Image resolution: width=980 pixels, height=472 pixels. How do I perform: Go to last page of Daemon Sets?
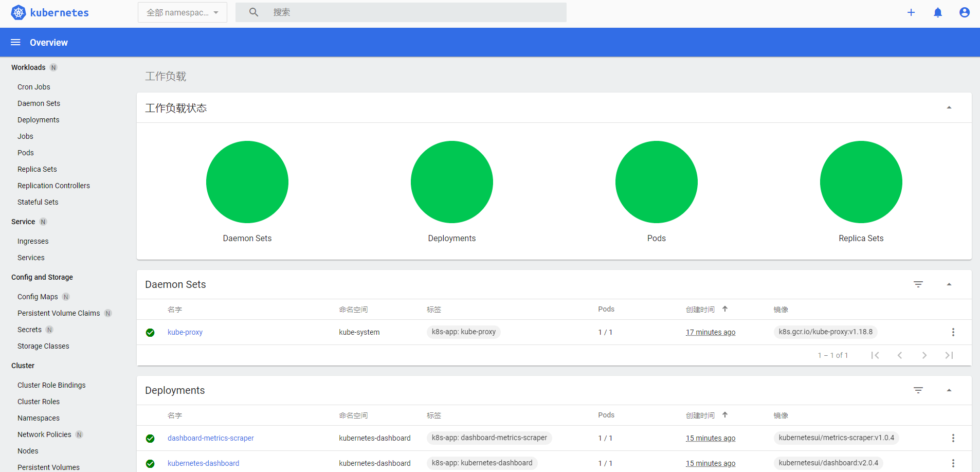pyautogui.click(x=949, y=355)
